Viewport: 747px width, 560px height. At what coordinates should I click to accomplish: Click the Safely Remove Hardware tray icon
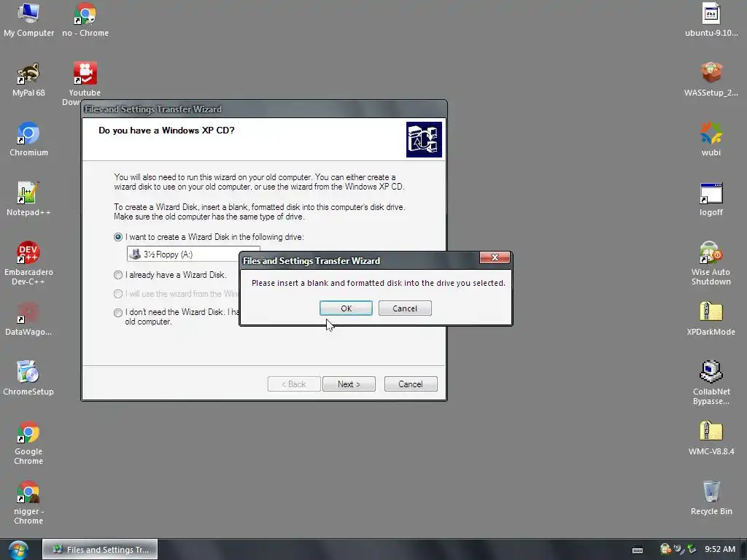(692, 549)
